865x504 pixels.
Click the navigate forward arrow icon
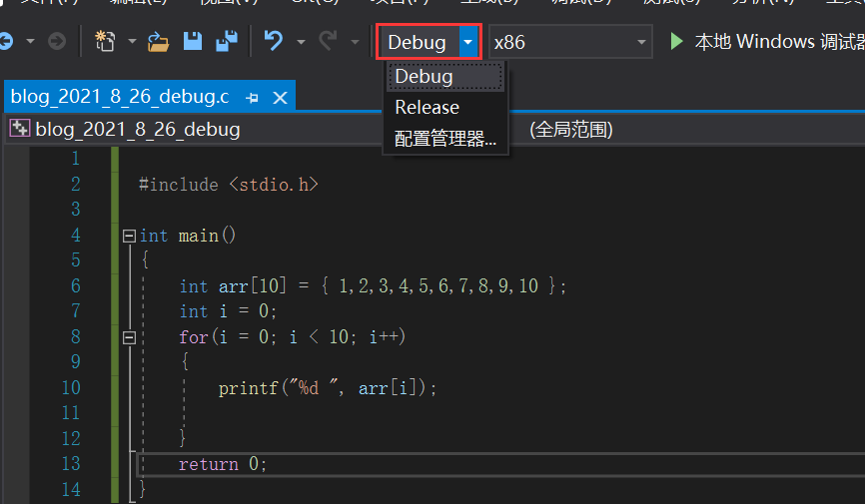(x=56, y=41)
